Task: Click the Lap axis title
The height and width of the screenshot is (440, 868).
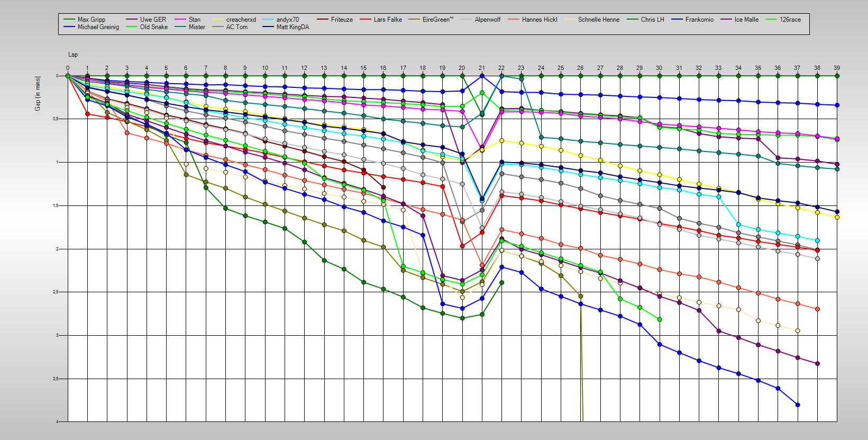Action: [x=73, y=55]
